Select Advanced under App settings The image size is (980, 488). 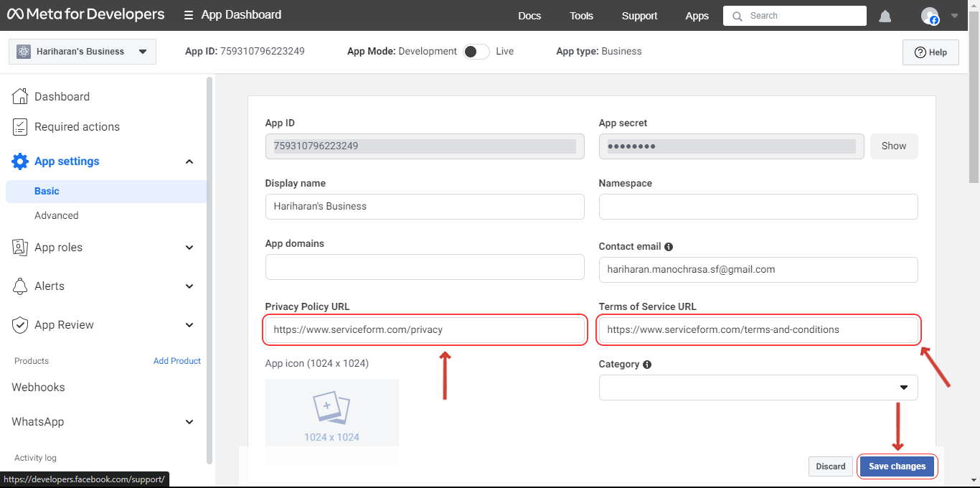click(57, 215)
